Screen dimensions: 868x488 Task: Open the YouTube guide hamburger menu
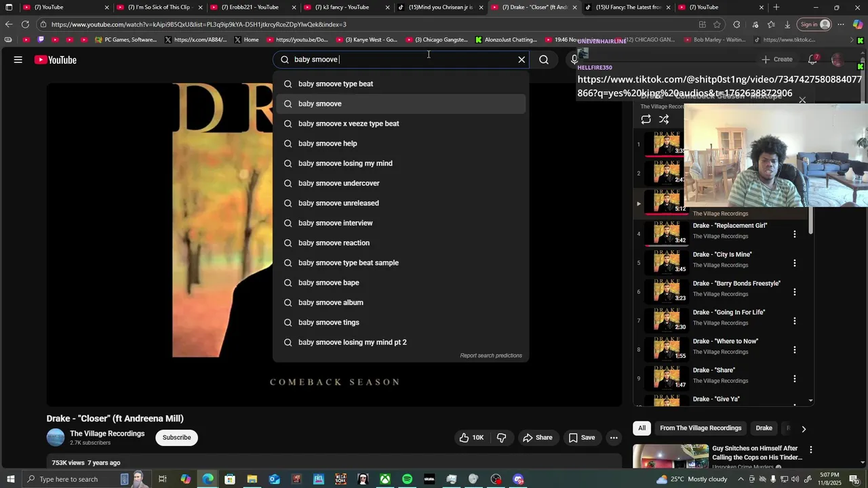coord(18,60)
